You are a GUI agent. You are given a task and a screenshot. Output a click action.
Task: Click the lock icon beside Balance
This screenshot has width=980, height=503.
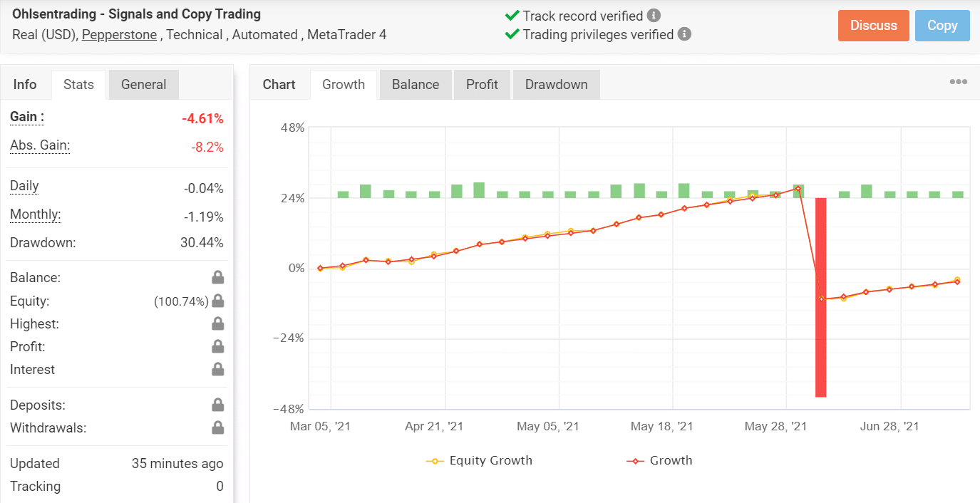[217, 276]
